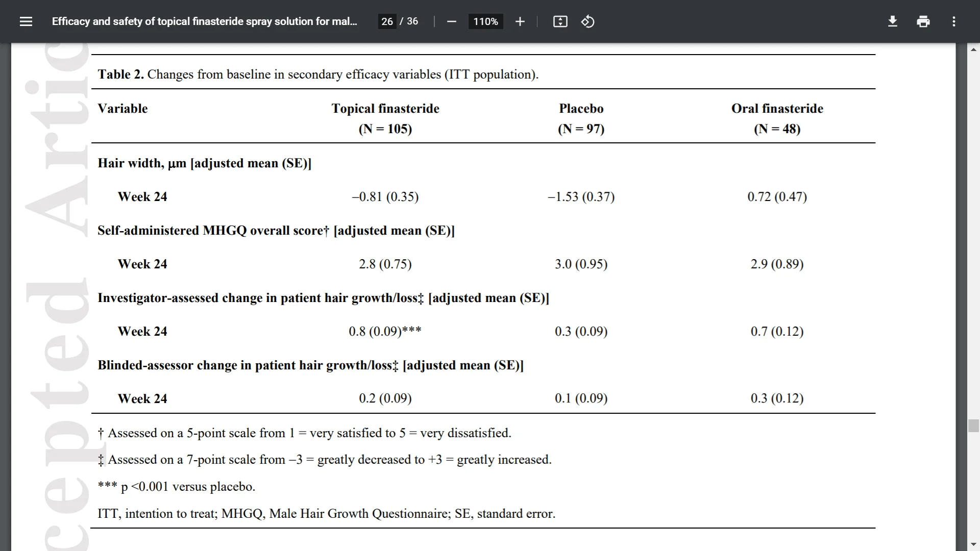Download the PDF file
980x551 pixels.
(x=893, y=21)
